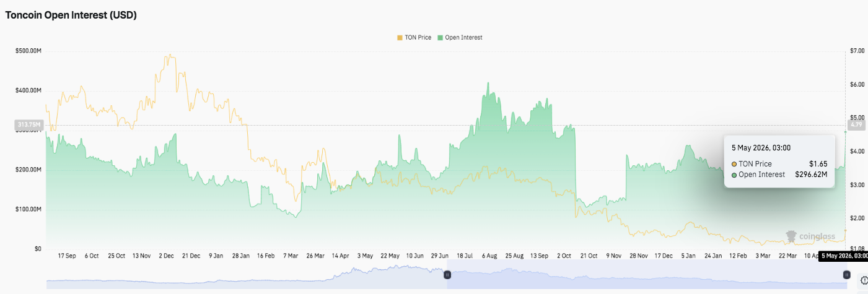Click the green Open Interest legend swatch
The image size is (868, 294).
(441, 38)
